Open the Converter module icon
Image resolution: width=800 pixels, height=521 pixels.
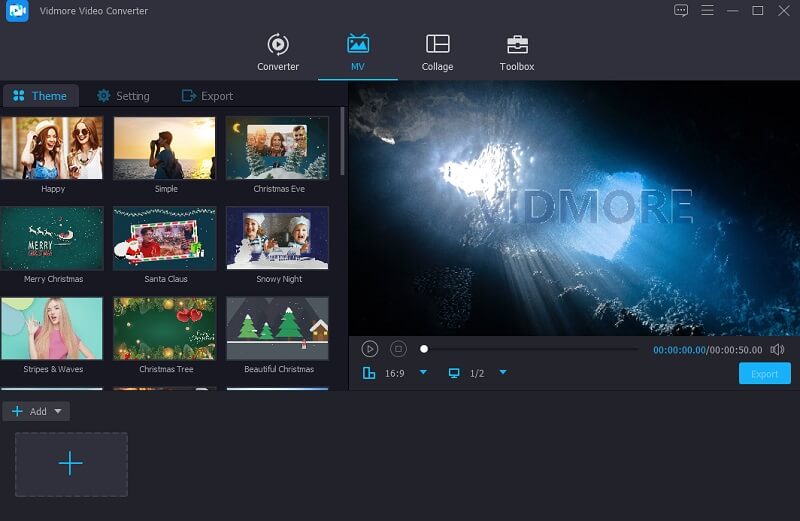278,45
